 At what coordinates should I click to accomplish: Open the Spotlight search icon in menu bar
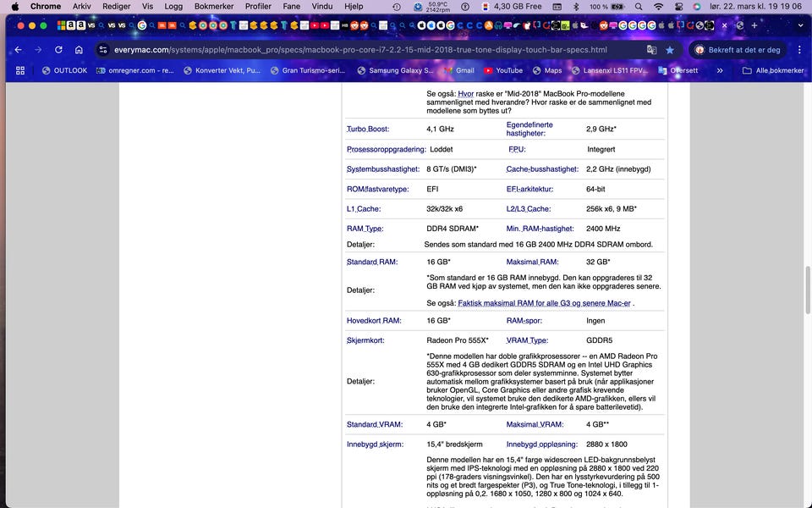point(639,7)
